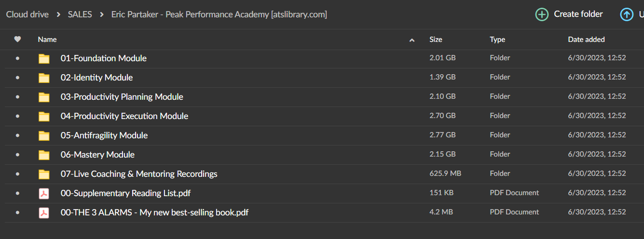
Task: Click the Name column sort arrow
Action: tap(412, 40)
